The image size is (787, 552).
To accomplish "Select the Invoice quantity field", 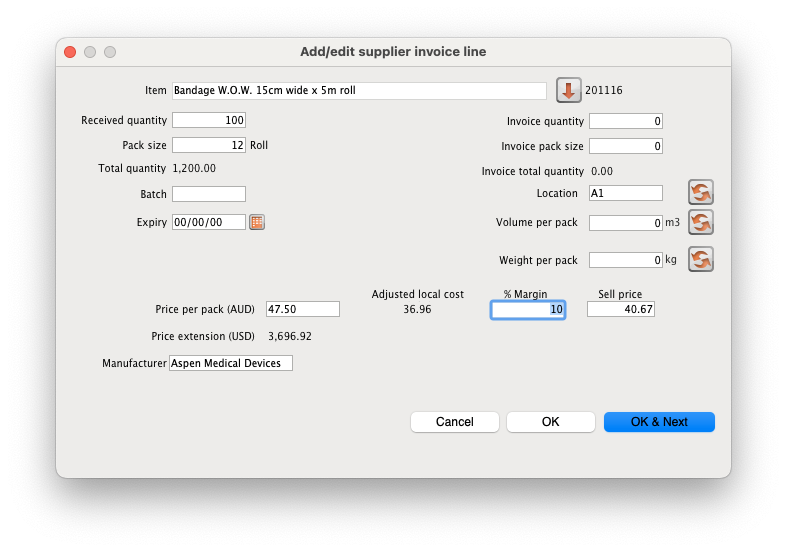I will pos(626,121).
